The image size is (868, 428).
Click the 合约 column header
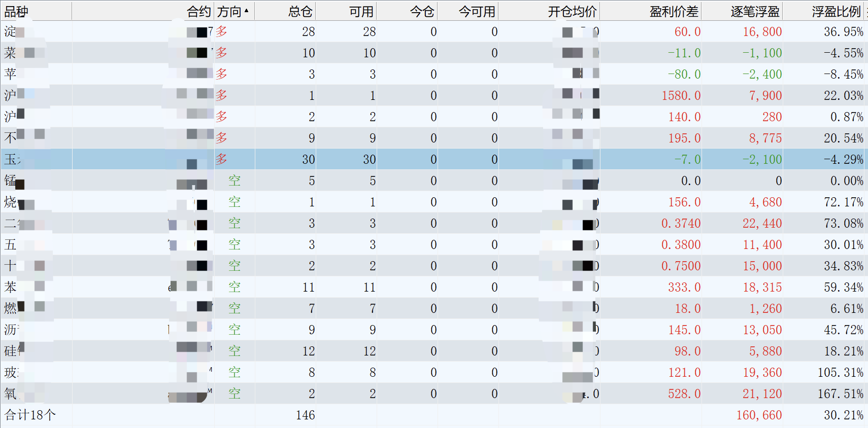pos(198,11)
